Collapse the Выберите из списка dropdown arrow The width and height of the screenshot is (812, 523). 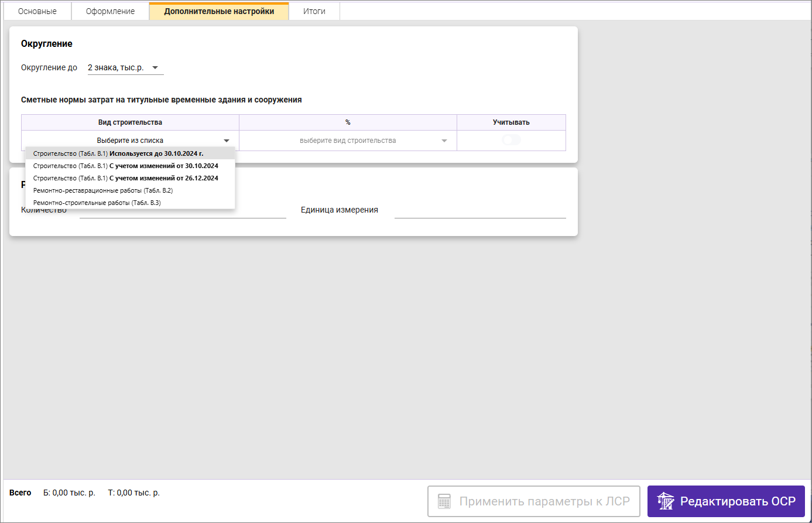tap(227, 141)
